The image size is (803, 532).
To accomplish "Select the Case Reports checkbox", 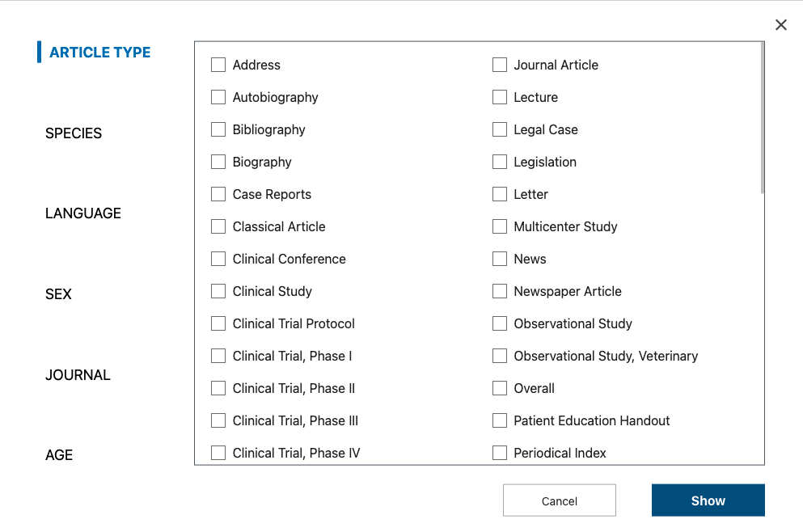I will pos(218,194).
